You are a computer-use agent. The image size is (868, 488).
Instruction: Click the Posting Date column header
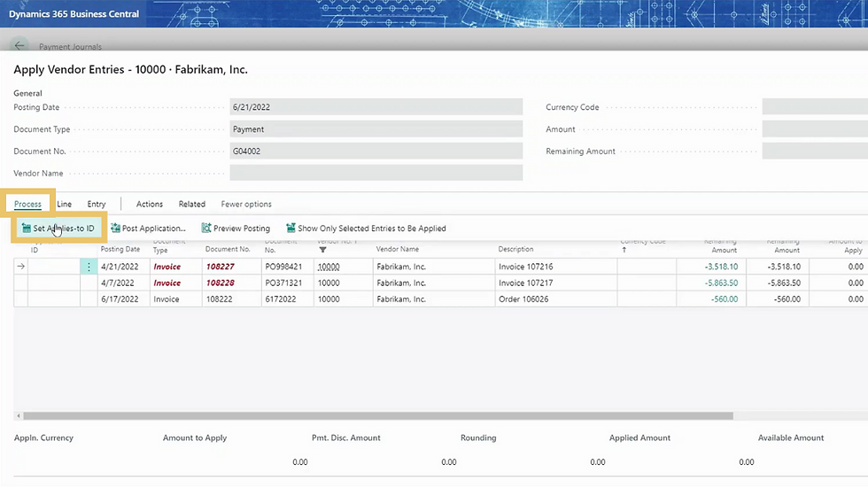[x=120, y=249]
